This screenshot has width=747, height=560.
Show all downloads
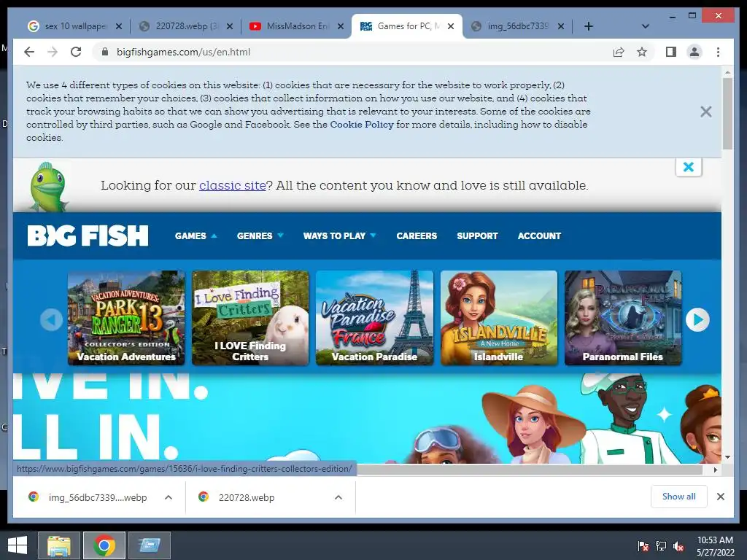pyautogui.click(x=678, y=497)
